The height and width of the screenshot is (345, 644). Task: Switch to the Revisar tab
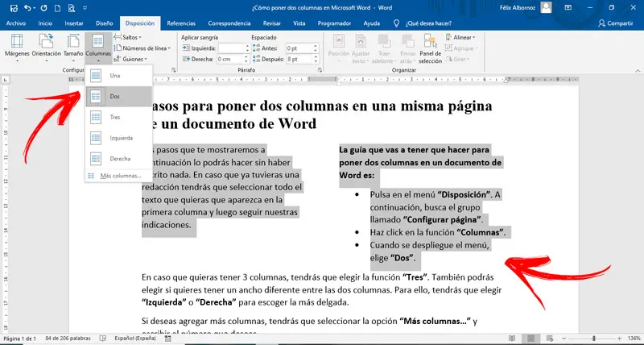pos(272,23)
